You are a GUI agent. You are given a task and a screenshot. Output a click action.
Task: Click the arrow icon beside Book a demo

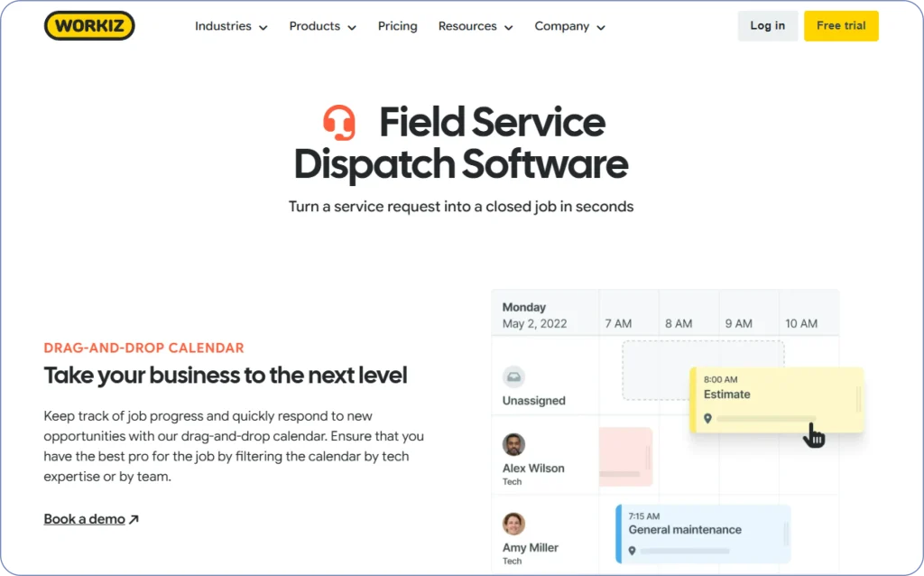[134, 519]
